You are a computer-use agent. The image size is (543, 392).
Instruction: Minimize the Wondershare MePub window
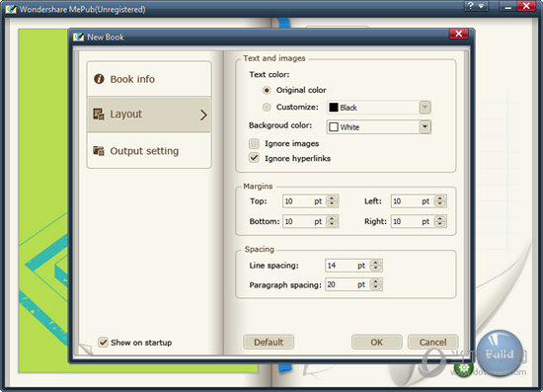click(x=508, y=6)
